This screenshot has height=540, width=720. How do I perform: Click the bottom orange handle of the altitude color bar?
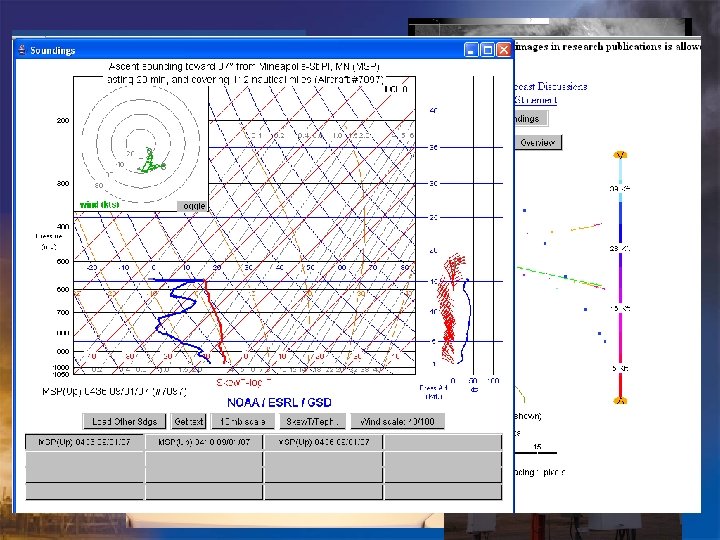(x=620, y=400)
